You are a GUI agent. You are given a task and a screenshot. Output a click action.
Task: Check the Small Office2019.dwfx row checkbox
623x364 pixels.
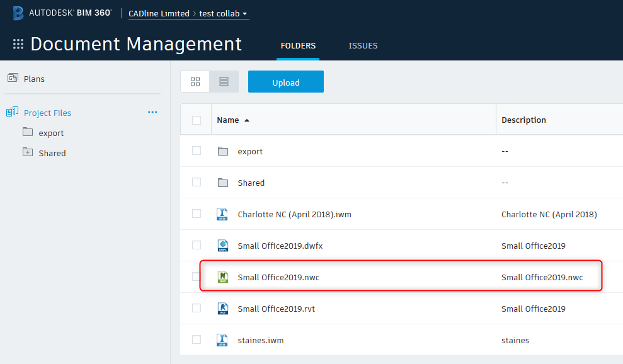coord(197,245)
